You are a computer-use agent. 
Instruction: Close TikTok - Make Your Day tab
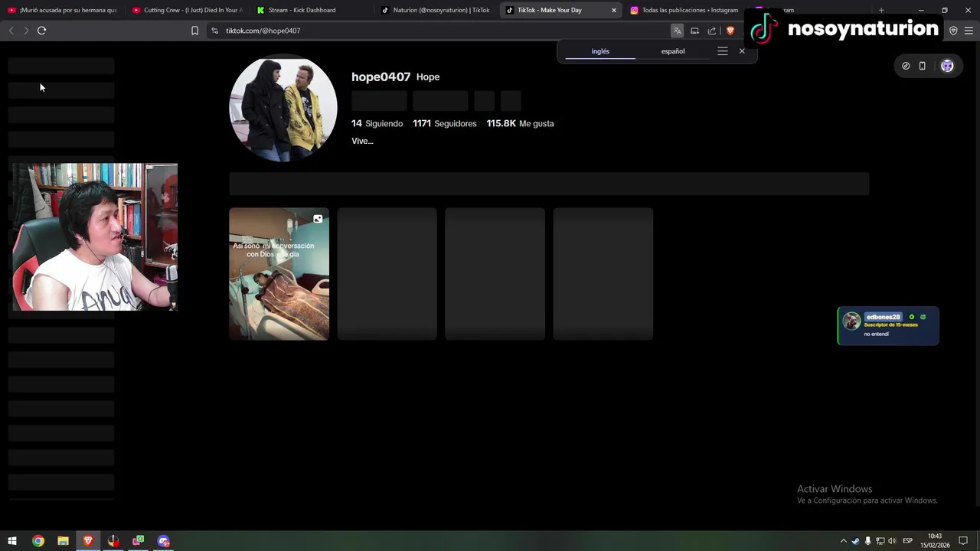point(613,10)
